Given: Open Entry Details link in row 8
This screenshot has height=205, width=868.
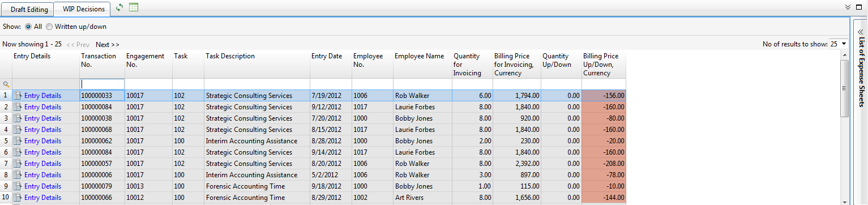Looking at the screenshot, I should 42,175.
